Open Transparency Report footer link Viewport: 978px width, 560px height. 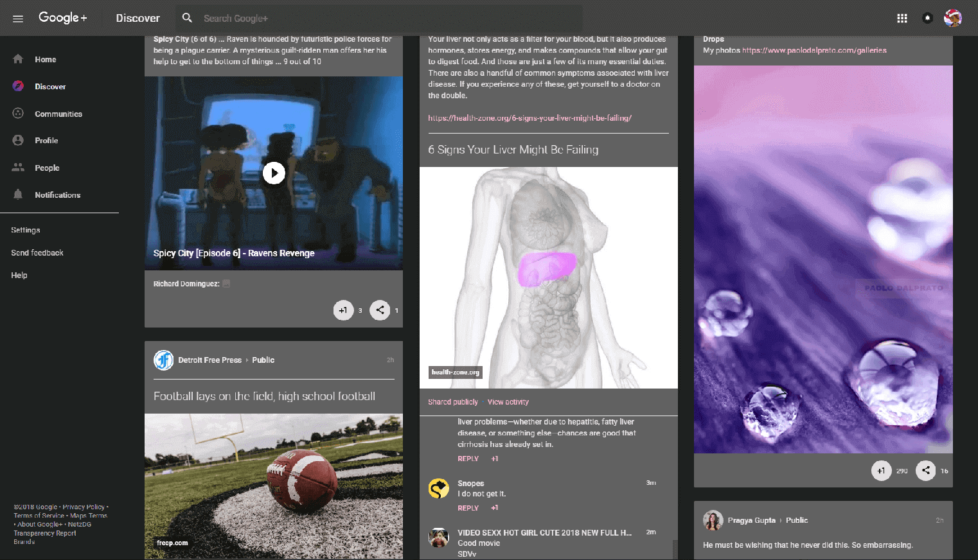(45, 533)
